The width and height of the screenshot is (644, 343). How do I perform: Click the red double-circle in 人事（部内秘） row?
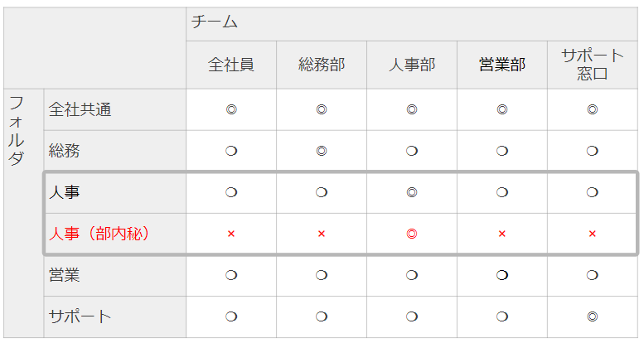click(x=412, y=234)
